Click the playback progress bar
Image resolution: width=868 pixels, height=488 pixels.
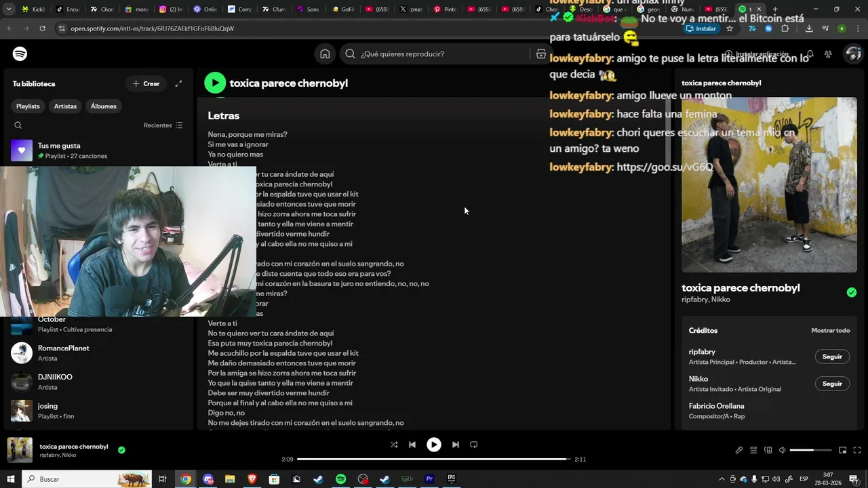[x=434, y=459]
